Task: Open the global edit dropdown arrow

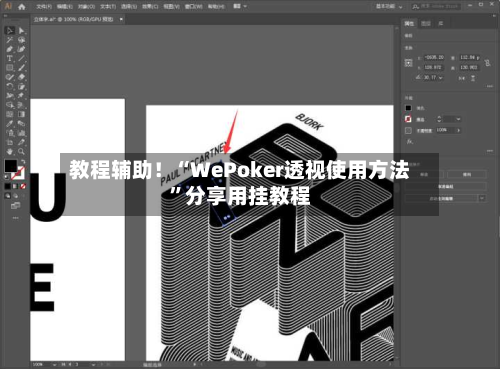Action: pyautogui.click(x=482, y=198)
